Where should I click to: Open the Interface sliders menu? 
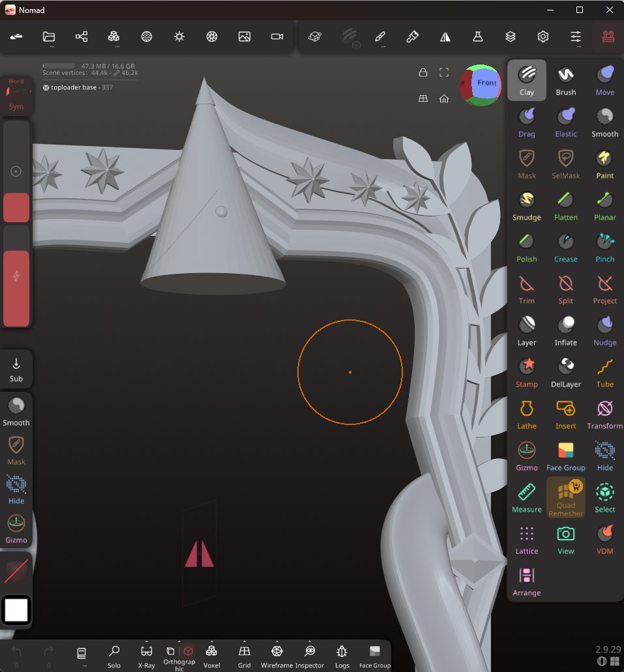point(576,37)
